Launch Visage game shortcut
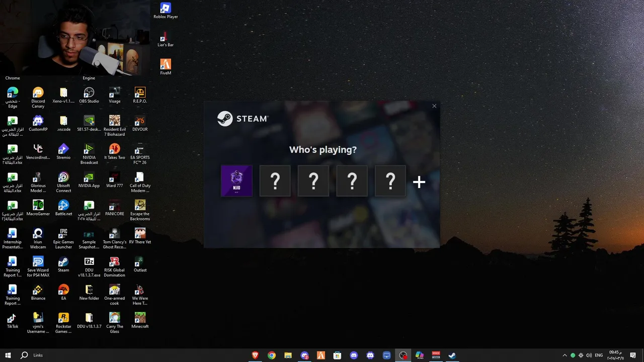 point(115,96)
